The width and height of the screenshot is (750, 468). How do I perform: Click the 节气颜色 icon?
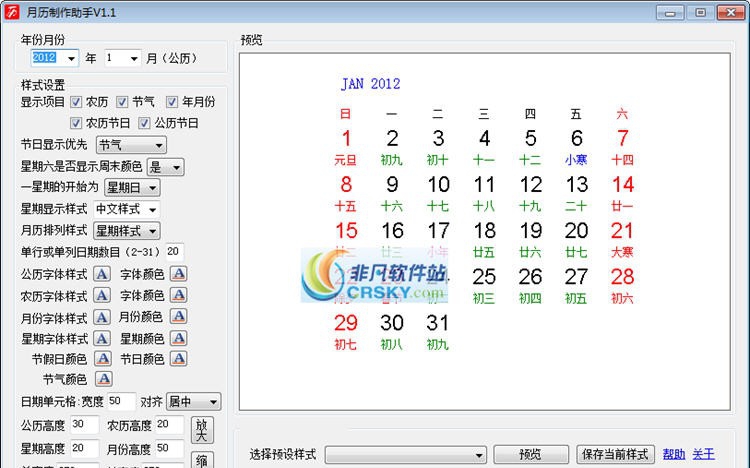(104, 379)
